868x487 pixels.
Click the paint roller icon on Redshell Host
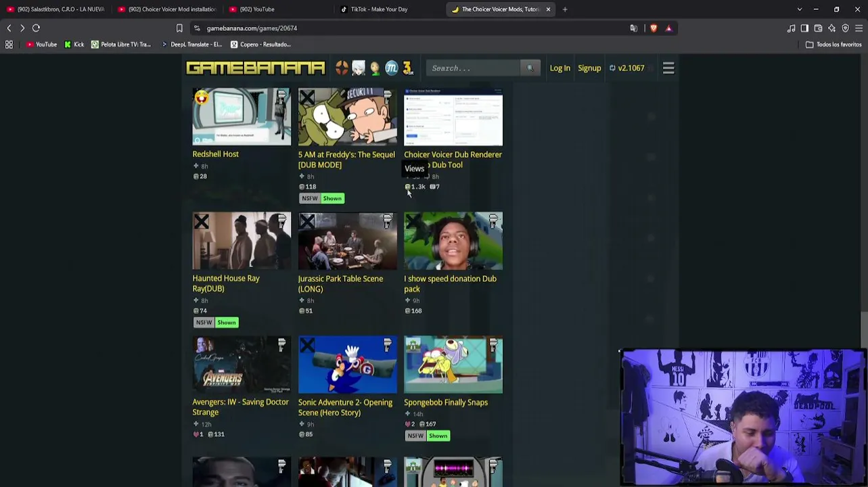(x=281, y=97)
